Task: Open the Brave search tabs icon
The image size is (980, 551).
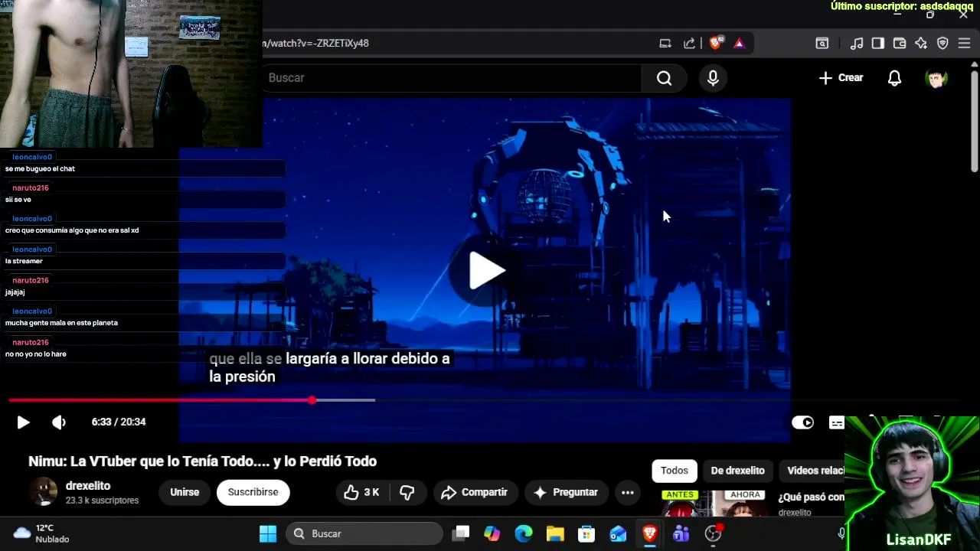Action: (x=822, y=44)
